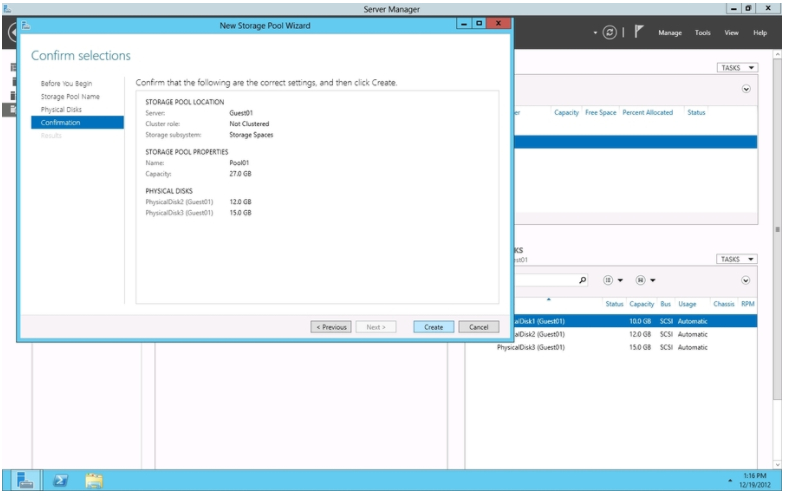Cancel the New Storage Pool Wizard

pyautogui.click(x=479, y=327)
